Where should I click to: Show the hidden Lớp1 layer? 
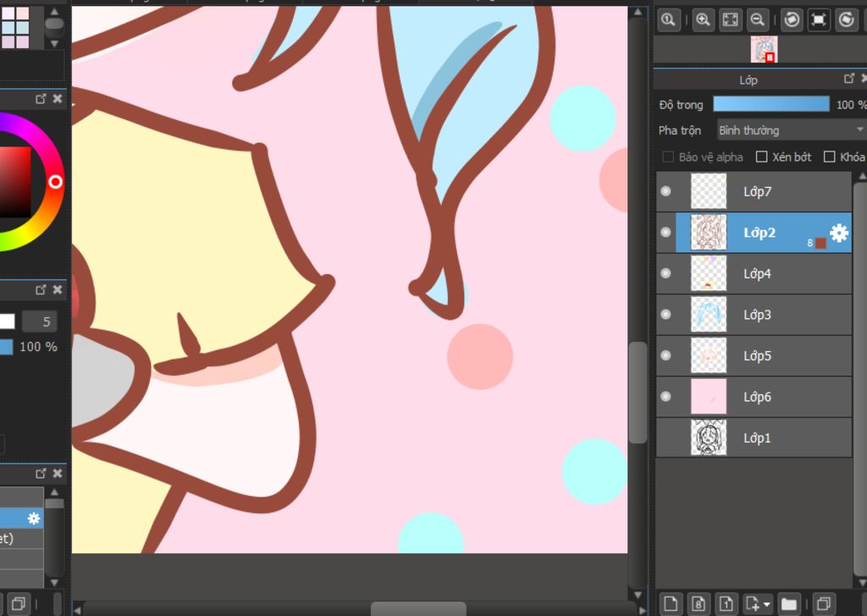[665, 438]
